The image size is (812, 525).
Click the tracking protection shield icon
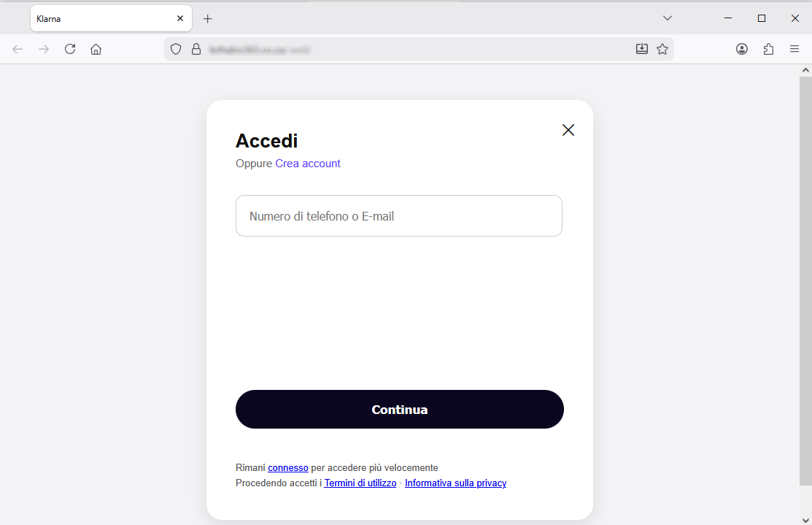176,49
